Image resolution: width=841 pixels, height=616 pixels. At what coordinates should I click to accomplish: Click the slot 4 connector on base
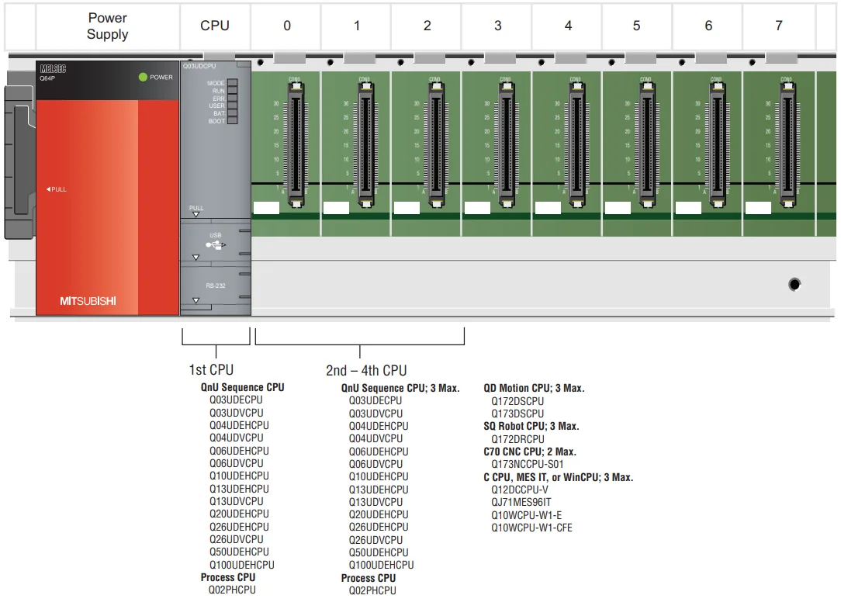576,144
